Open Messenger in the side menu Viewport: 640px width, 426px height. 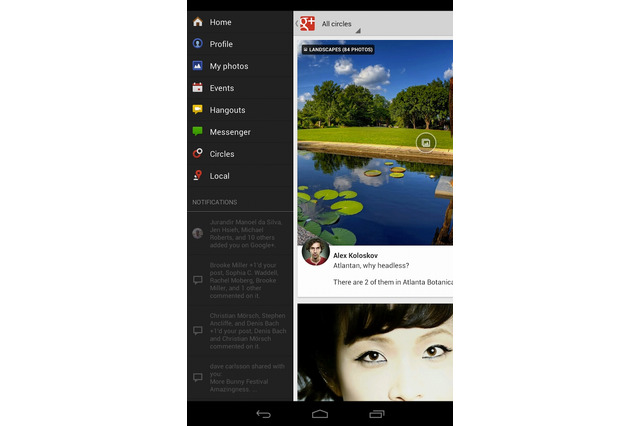point(240,132)
